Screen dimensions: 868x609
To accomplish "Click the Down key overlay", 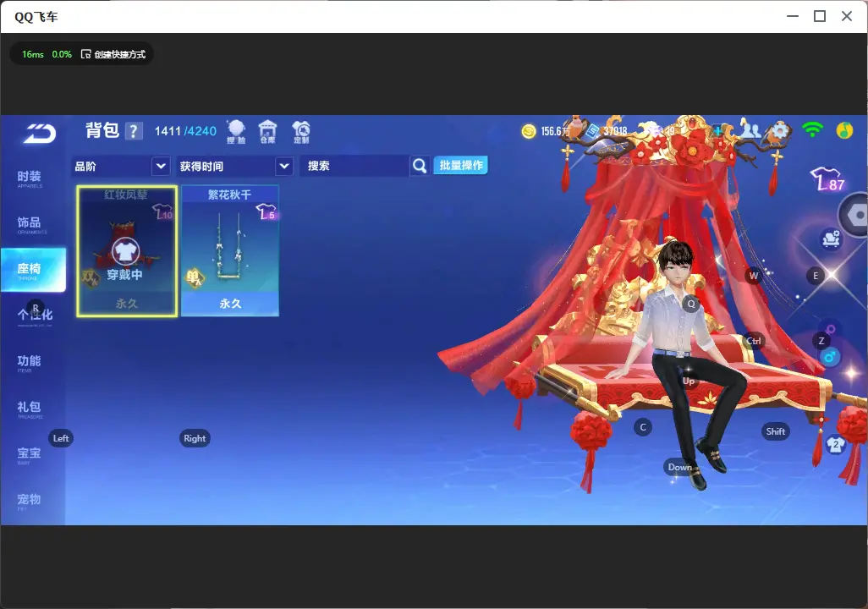I will pos(679,467).
